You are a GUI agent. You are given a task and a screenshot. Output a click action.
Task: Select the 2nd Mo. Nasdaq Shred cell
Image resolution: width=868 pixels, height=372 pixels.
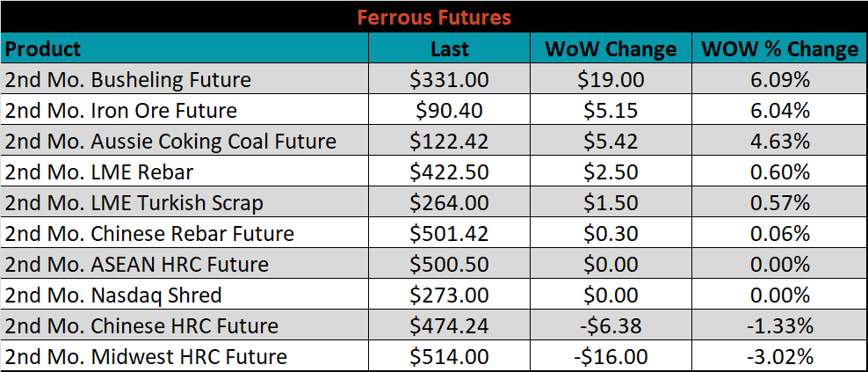(184, 295)
